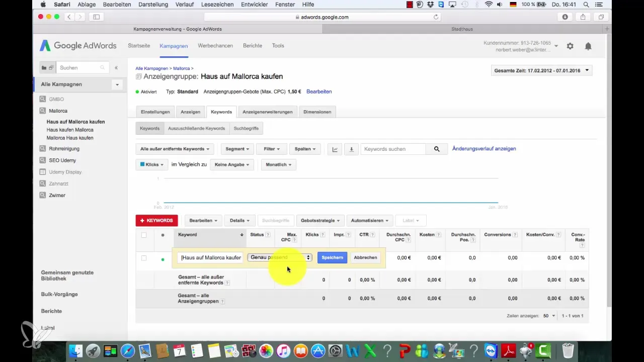Click the blue Speichern button
Viewport: 644px width, 362px height.
[x=332, y=257]
